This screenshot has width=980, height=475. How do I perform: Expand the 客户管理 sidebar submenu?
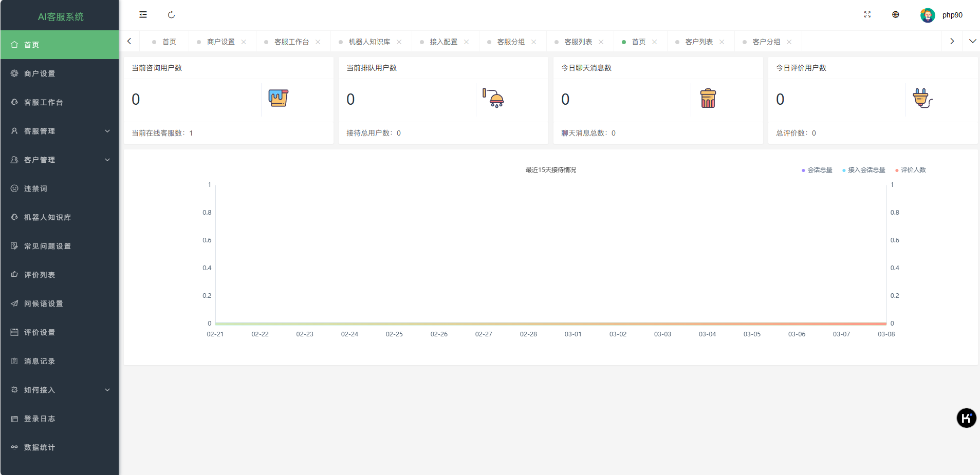tap(60, 160)
